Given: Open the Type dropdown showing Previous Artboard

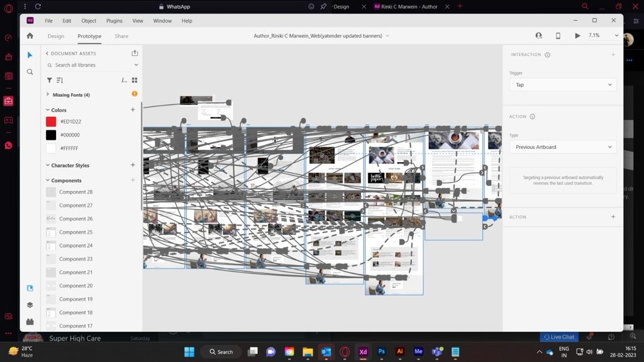Looking at the screenshot, I should pyautogui.click(x=563, y=147).
